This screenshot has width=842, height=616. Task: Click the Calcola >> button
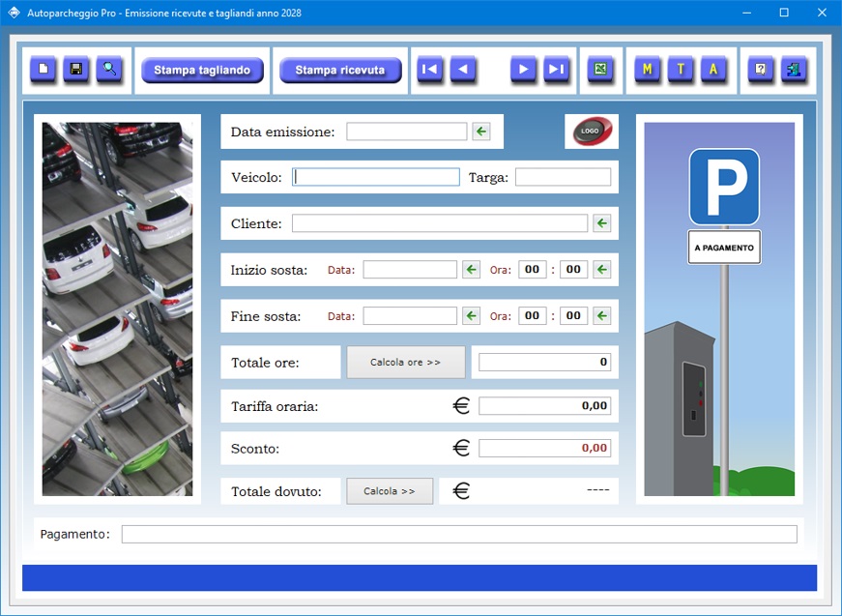390,491
